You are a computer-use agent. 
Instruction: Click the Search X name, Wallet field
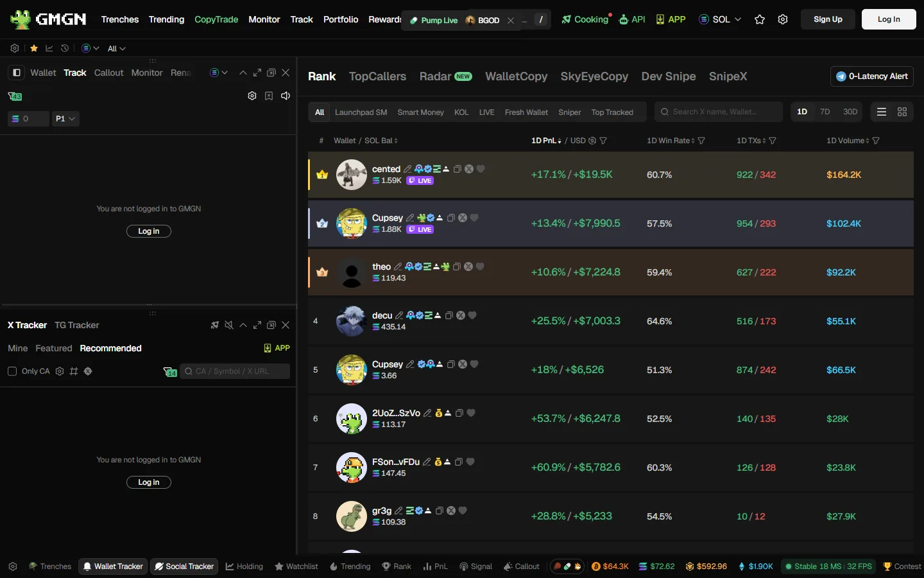pos(719,112)
